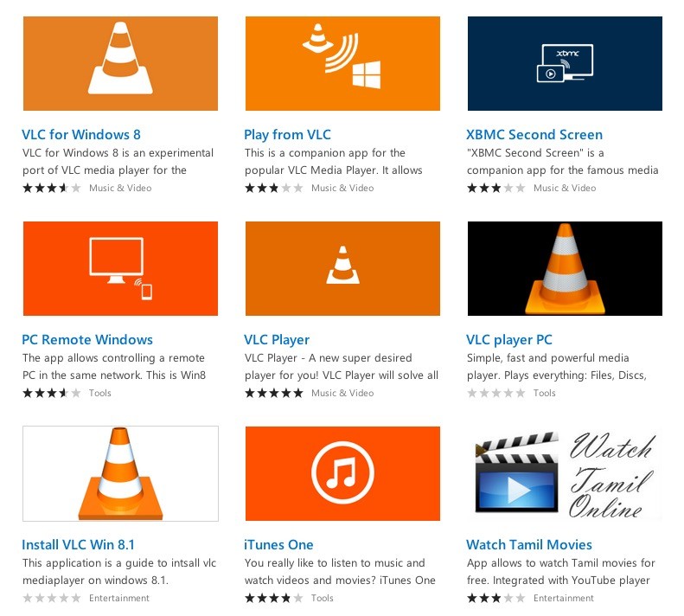Click description 'You really like to listen to music and'
Image resolution: width=684 pixels, height=616 pixels.
[x=335, y=563]
